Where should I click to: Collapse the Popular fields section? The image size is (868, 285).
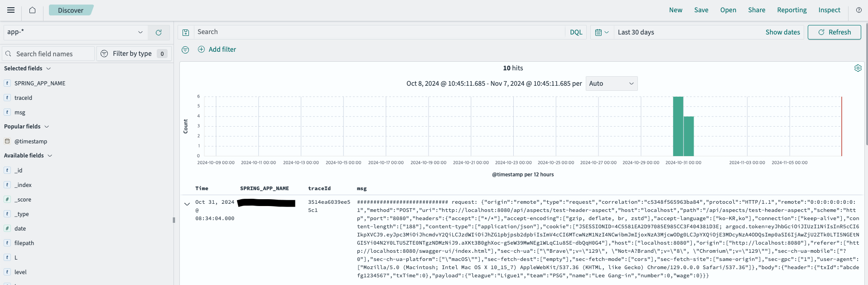(26, 127)
